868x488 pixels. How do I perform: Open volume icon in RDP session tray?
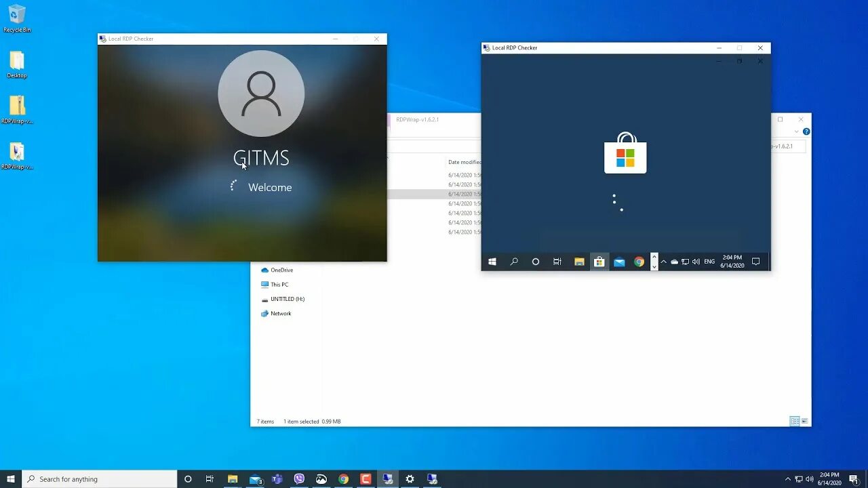point(696,262)
